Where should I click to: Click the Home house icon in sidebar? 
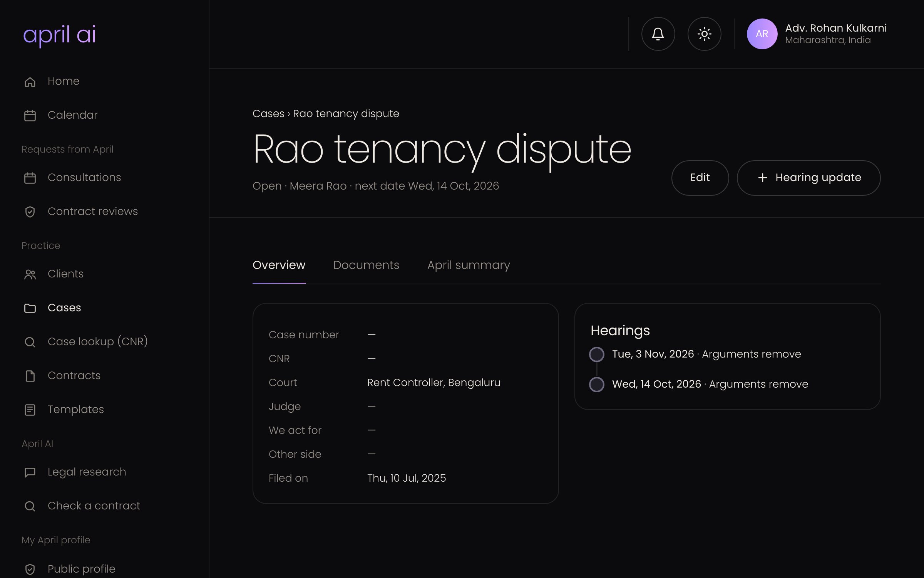[x=30, y=82]
